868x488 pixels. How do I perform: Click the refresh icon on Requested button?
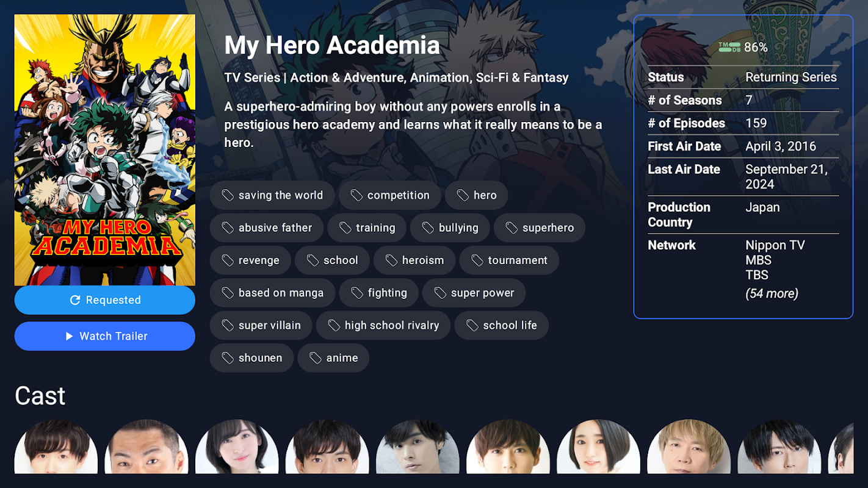coord(75,300)
